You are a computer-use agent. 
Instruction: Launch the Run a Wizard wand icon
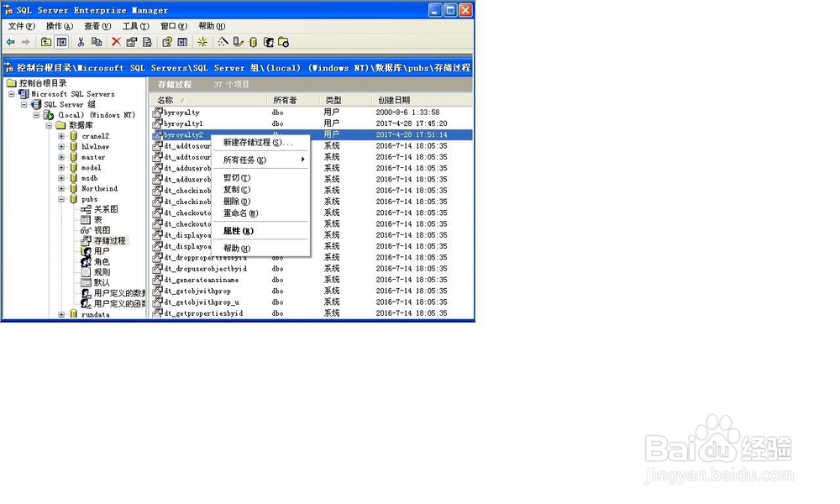click(223, 42)
